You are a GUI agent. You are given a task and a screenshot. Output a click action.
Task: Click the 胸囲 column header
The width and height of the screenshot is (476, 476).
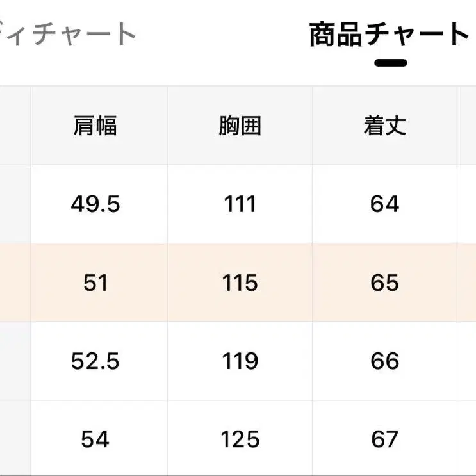coord(240,126)
